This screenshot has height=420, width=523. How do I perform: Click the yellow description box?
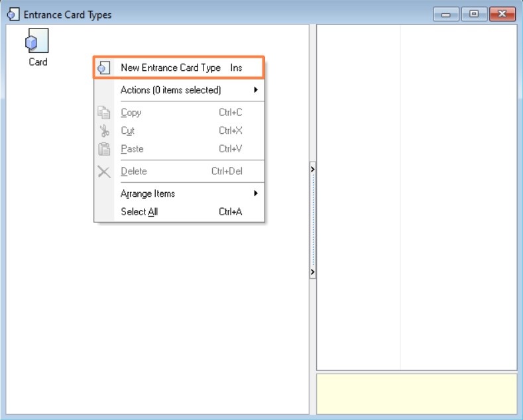pyautogui.click(x=416, y=394)
